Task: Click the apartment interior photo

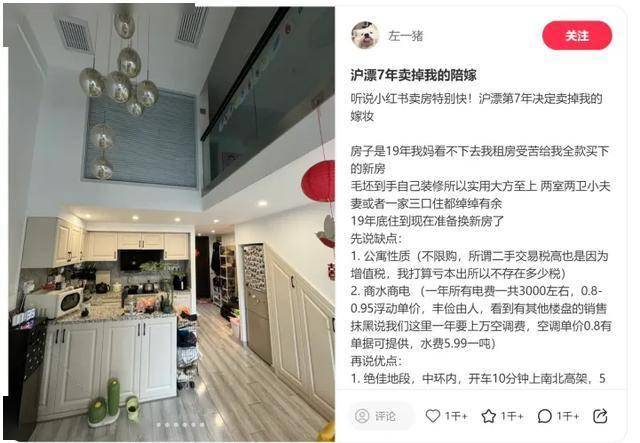Action: click(169, 223)
